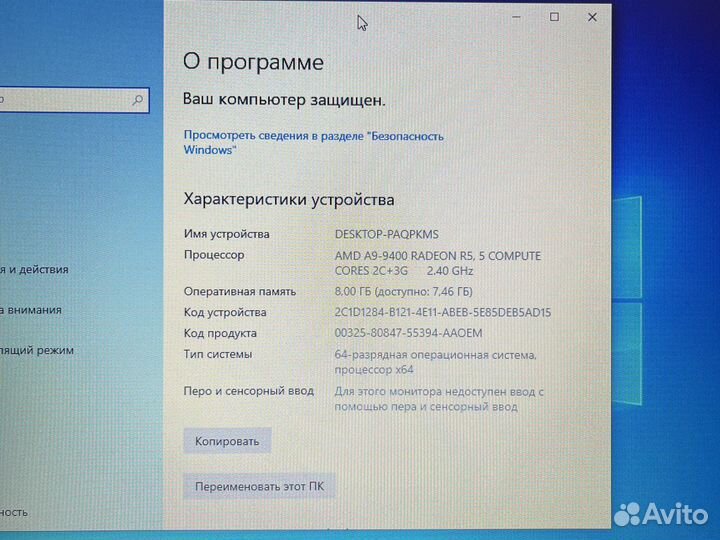
Task: Click the Код устройства label
Action: pos(225,313)
